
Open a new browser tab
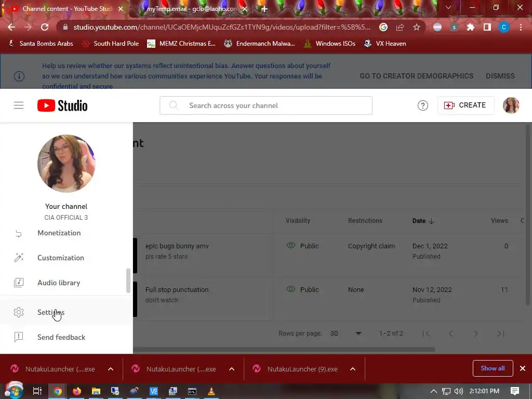point(264,9)
